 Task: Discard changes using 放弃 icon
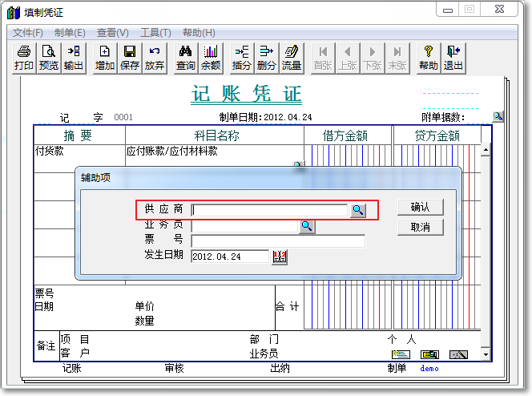tap(154, 58)
